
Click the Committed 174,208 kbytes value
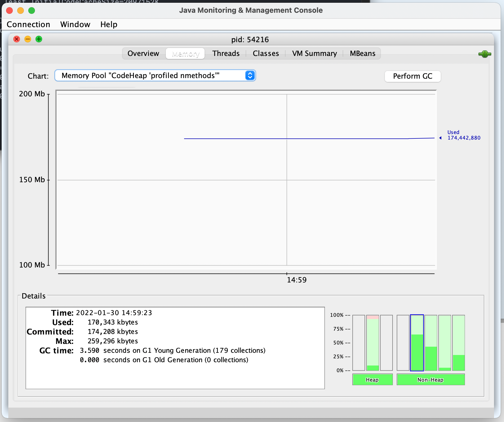113,332
